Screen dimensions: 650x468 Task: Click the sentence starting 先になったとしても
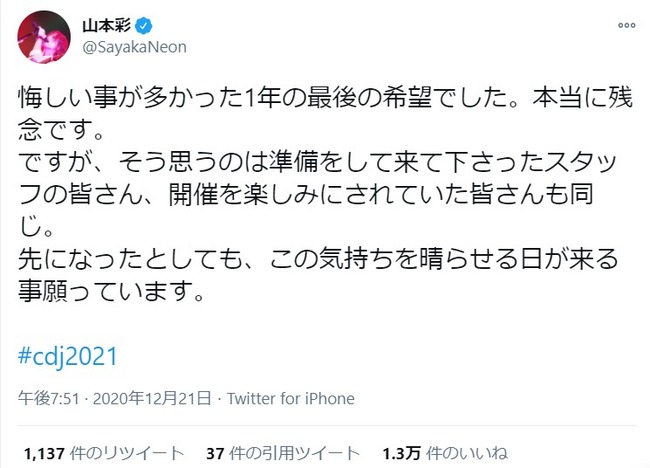point(318,259)
